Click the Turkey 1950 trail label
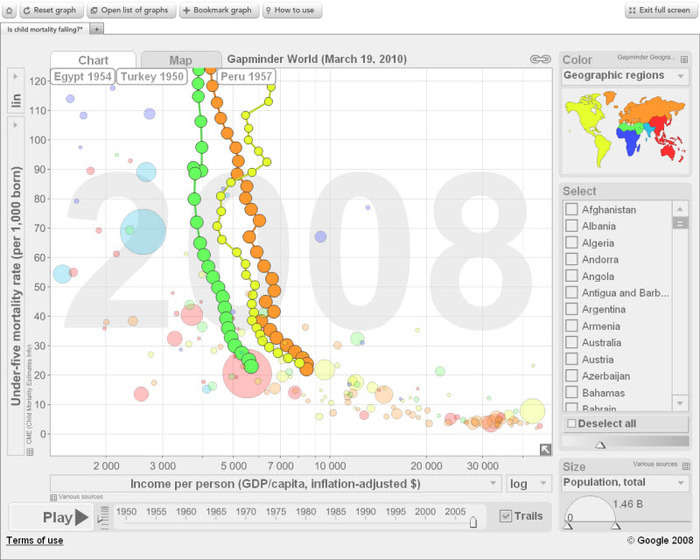 pos(152,76)
